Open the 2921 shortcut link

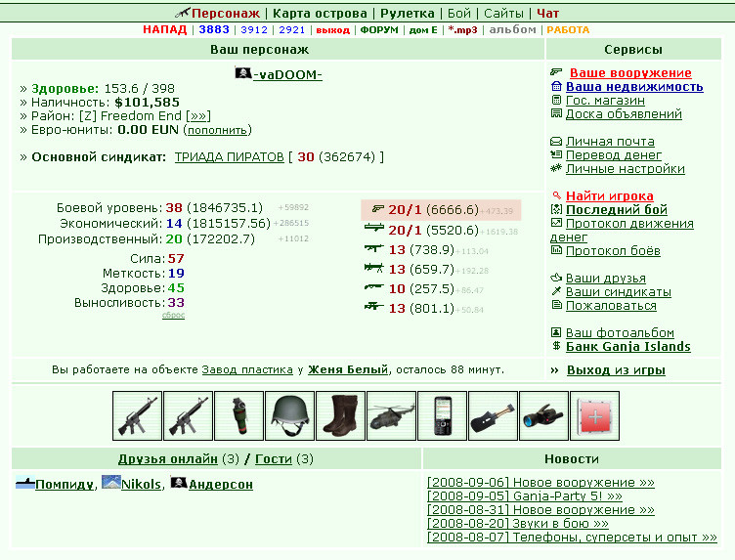click(x=291, y=29)
